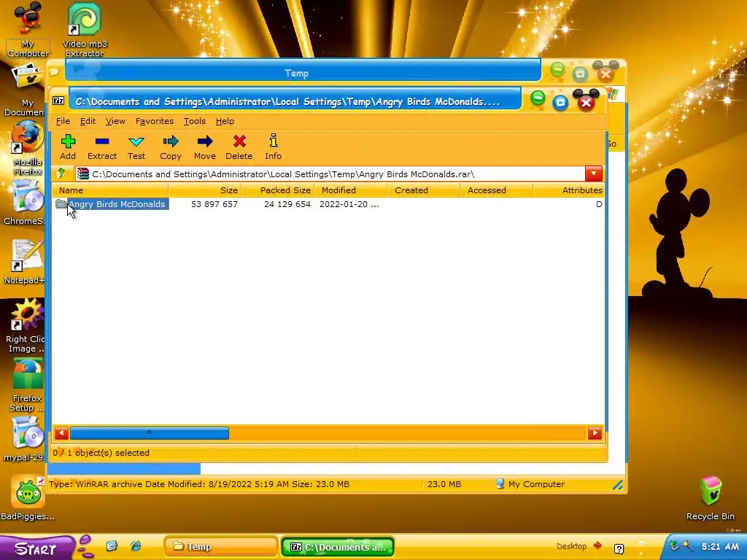Open the Info toolbar icon
This screenshot has height=560, width=747.
[273, 147]
